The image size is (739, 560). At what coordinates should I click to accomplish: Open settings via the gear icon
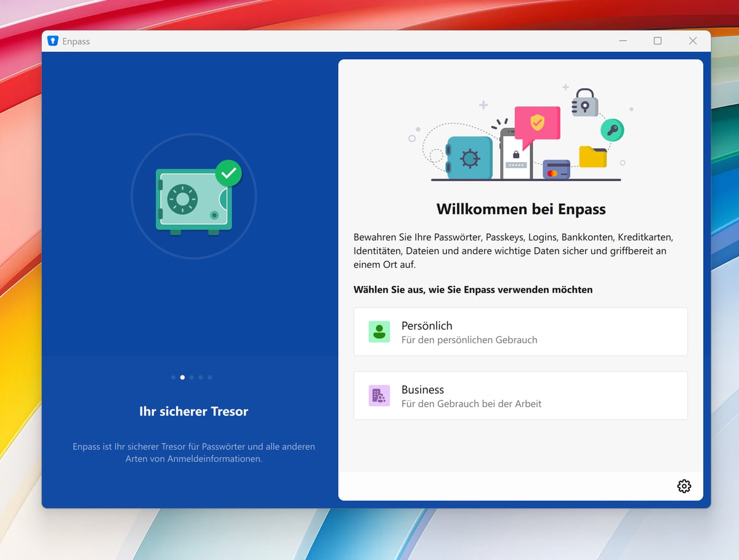click(x=684, y=486)
